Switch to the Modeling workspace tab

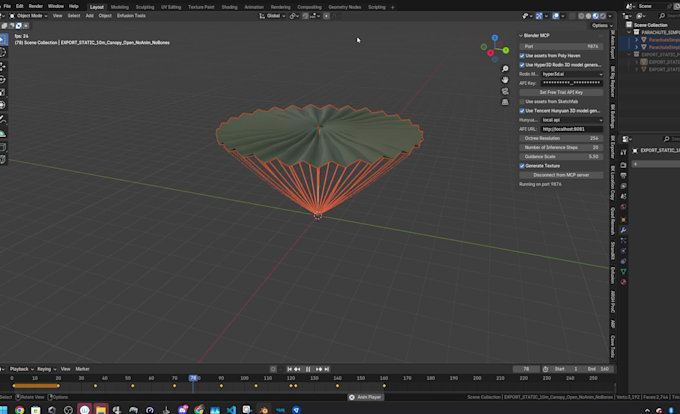point(120,7)
